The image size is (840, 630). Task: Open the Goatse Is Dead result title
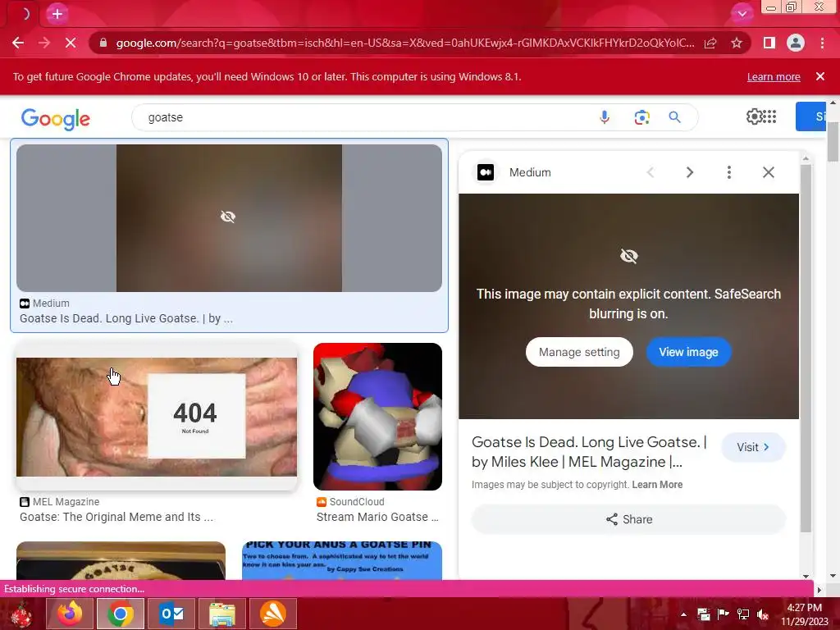(x=126, y=318)
